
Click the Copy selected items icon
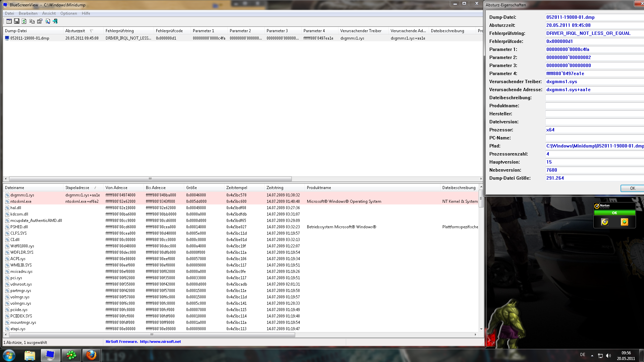point(32,21)
